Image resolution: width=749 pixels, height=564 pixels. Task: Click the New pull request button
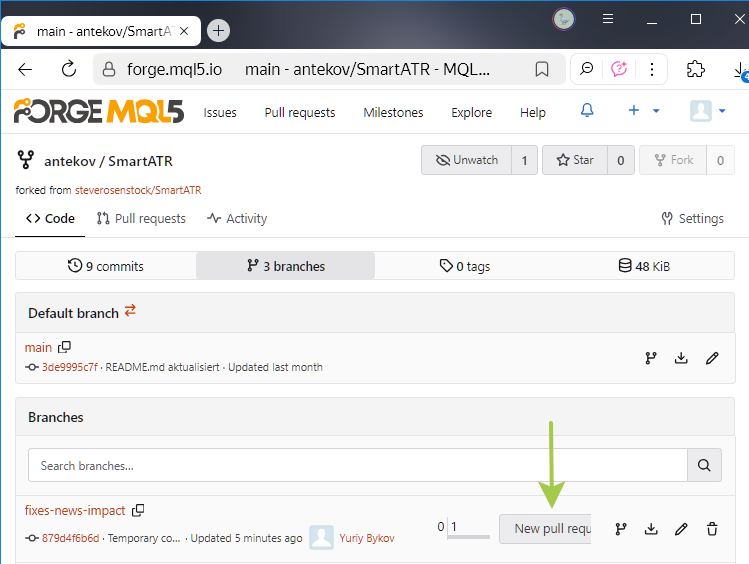tap(545, 529)
